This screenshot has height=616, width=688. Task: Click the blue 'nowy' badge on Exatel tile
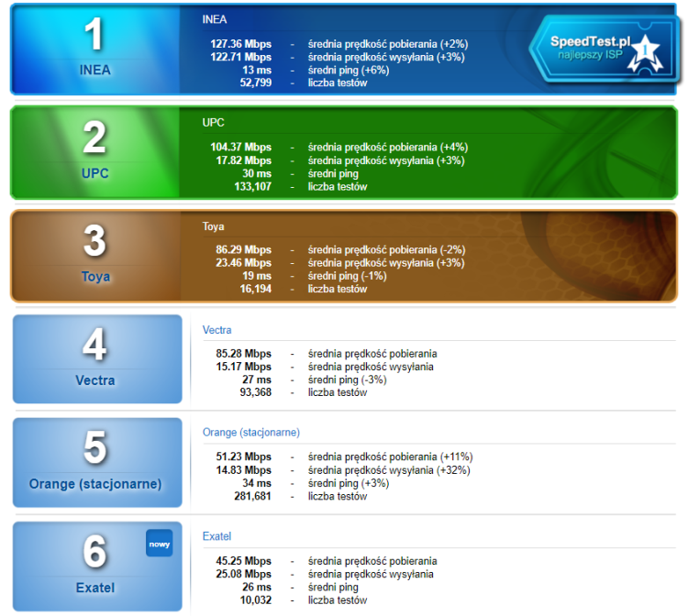159,543
